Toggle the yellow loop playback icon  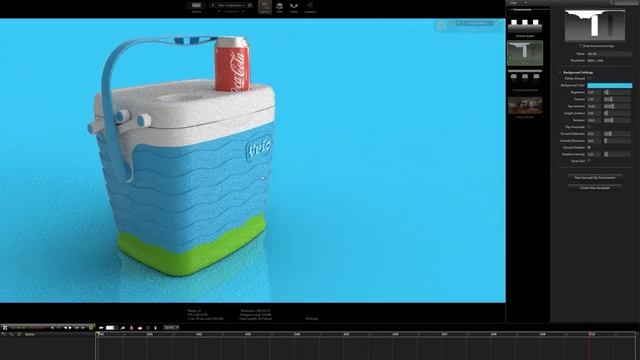91,327
